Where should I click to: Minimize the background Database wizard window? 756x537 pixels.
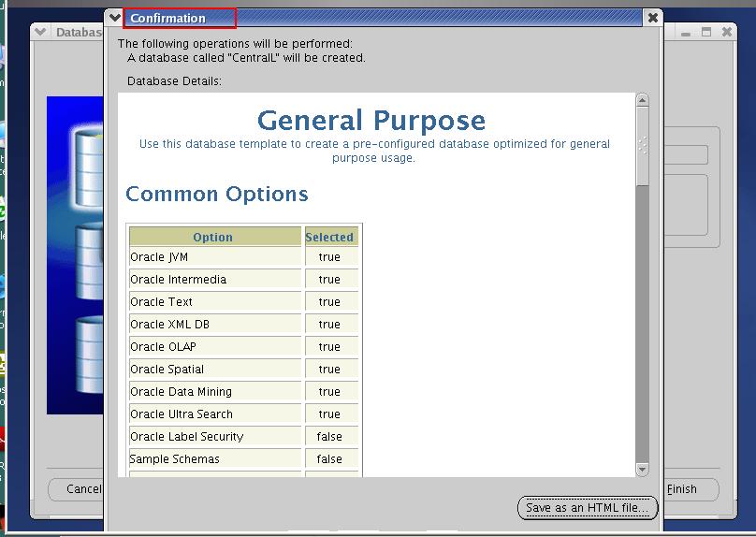pos(686,32)
